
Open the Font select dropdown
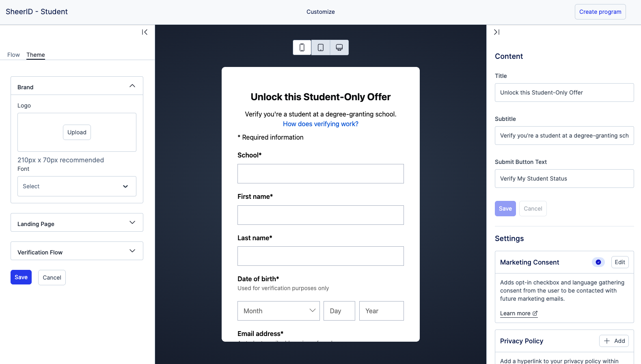(77, 186)
